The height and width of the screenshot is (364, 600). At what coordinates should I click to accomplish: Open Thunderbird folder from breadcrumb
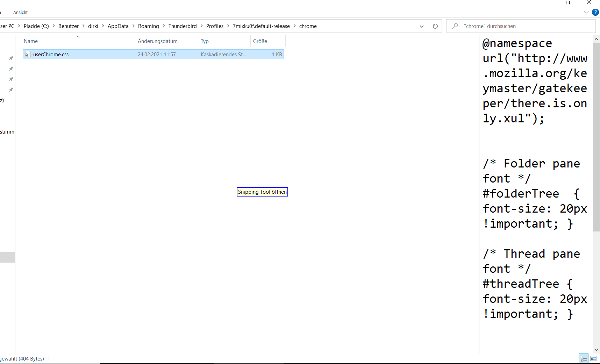(x=183, y=26)
